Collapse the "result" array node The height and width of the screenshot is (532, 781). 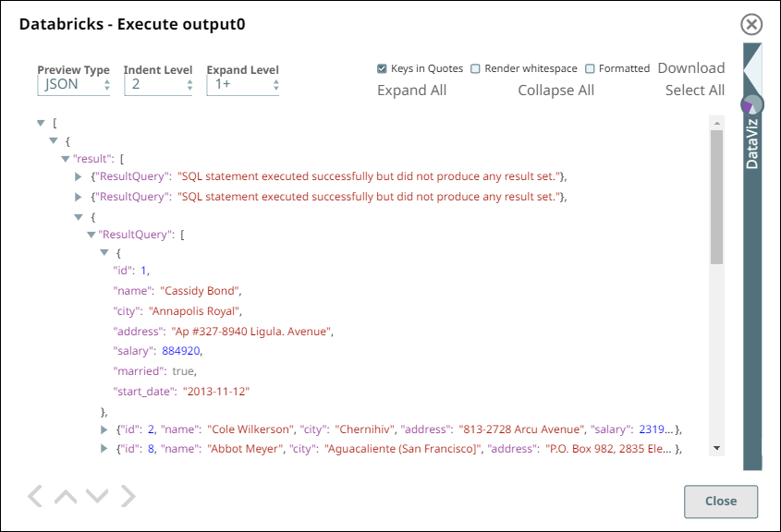pyautogui.click(x=66, y=159)
